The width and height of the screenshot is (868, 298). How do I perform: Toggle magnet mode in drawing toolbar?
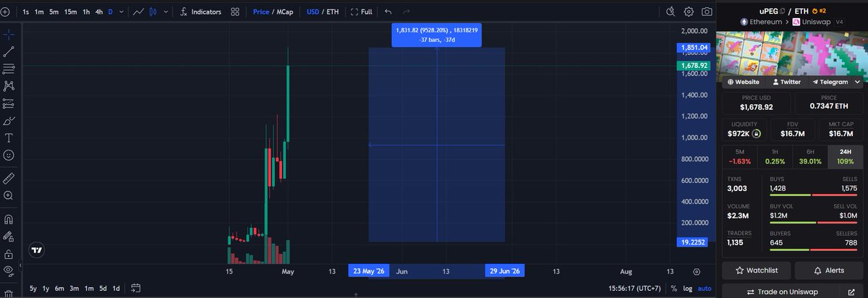coord(9,219)
